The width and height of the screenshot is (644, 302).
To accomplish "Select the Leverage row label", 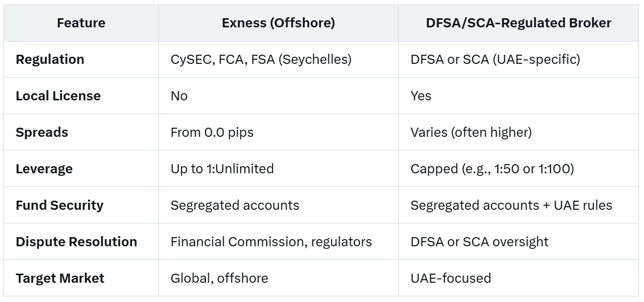I will pyautogui.click(x=44, y=169).
